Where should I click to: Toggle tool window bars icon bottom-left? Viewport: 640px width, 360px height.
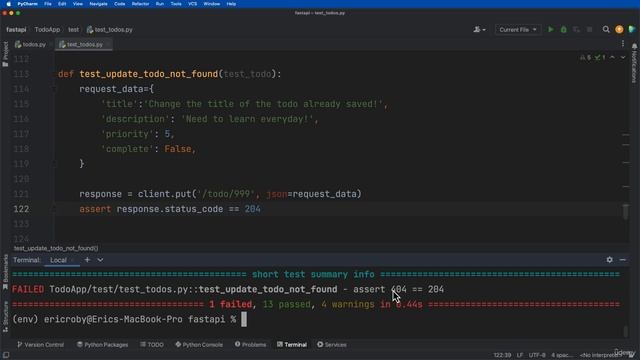[6, 355]
